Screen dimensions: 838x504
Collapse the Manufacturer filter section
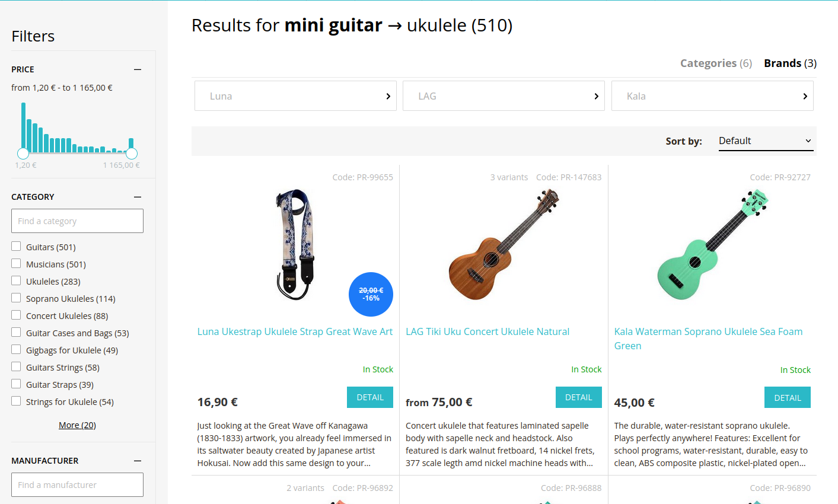point(138,461)
